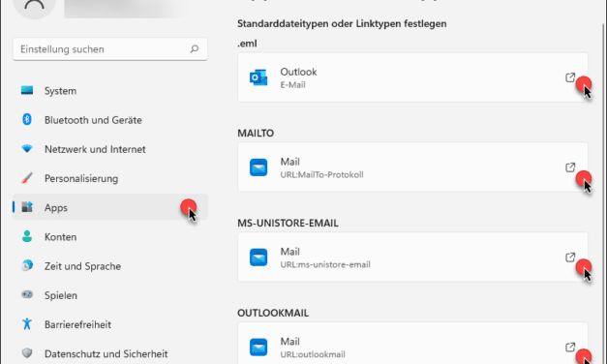Click the MAILTO section heading

(x=256, y=134)
